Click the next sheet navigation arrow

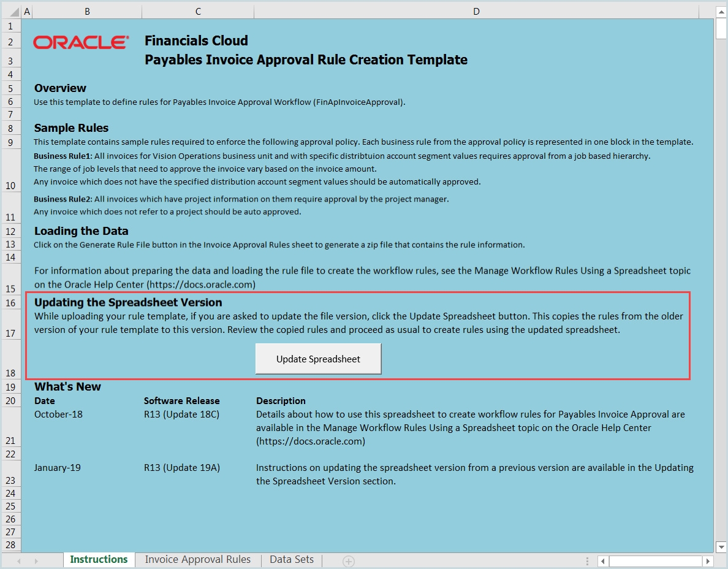click(x=36, y=561)
